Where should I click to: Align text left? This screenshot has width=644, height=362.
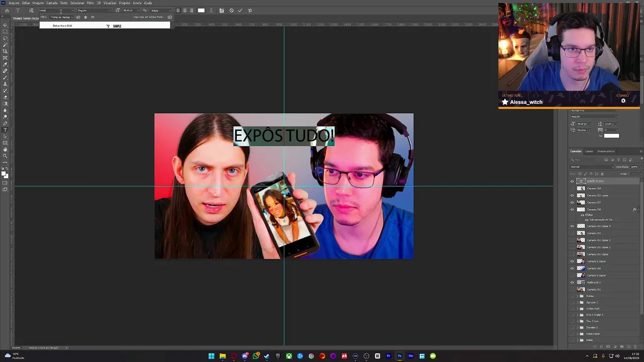178,11
